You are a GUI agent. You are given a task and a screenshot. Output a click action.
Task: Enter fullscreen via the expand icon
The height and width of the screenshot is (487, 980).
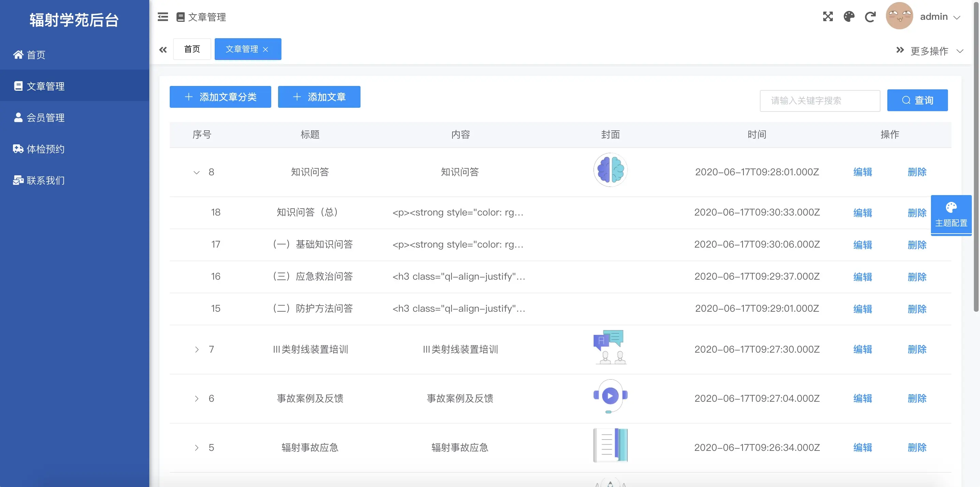pyautogui.click(x=828, y=17)
